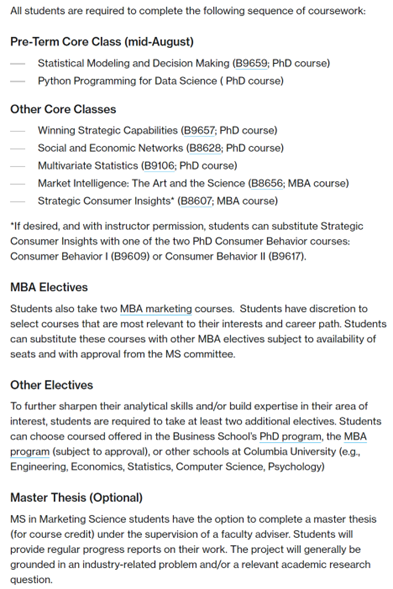Viewport: 393px width, 589px height.
Task: Select the Market Intelligence course title text
Action: 141,183
